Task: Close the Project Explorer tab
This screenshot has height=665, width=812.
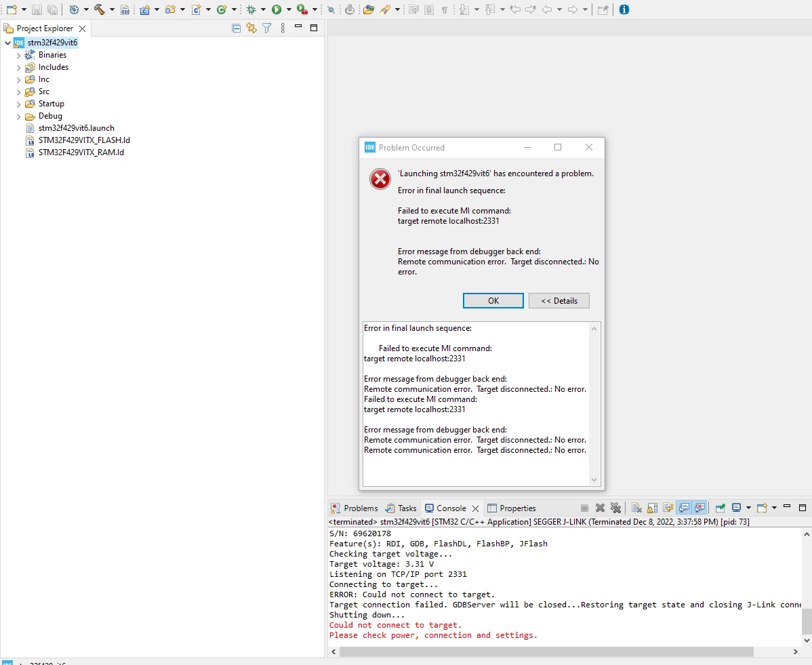Action: tap(82, 28)
